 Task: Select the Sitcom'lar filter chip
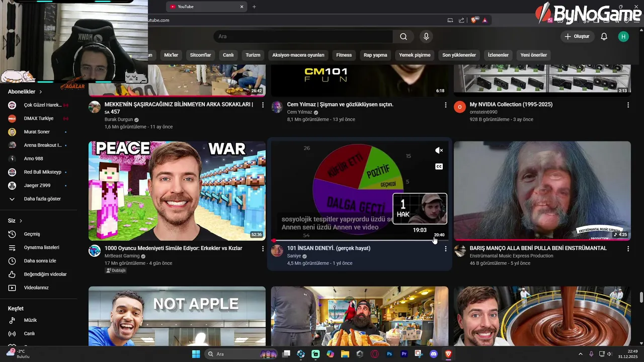point(200,55)
